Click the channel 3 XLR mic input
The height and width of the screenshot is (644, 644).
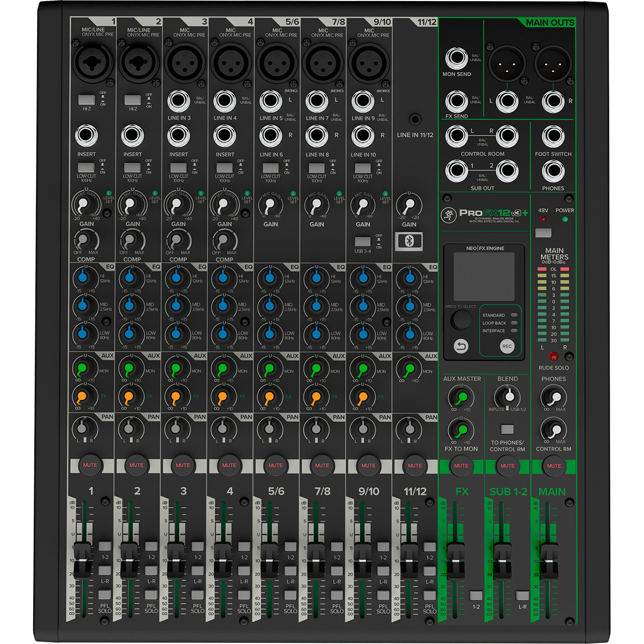point(184,63)
